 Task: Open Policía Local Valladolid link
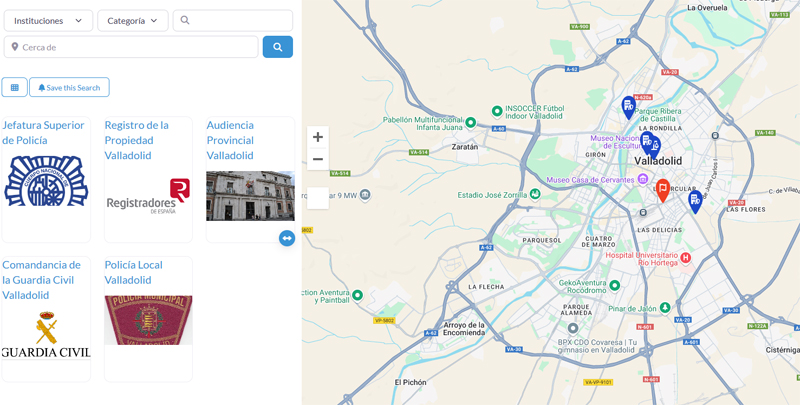pos(133,272)
